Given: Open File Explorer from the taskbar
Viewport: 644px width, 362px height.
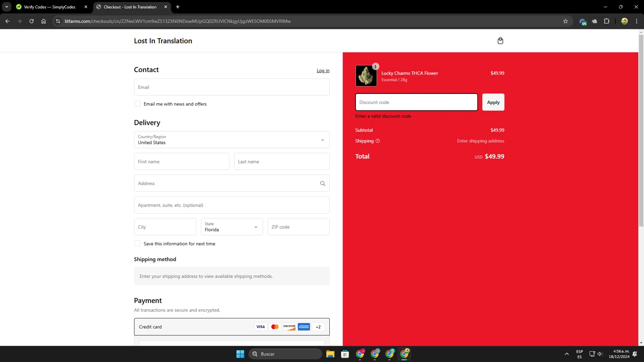Looking at the screenshot, I should click(x=330, y=354).
